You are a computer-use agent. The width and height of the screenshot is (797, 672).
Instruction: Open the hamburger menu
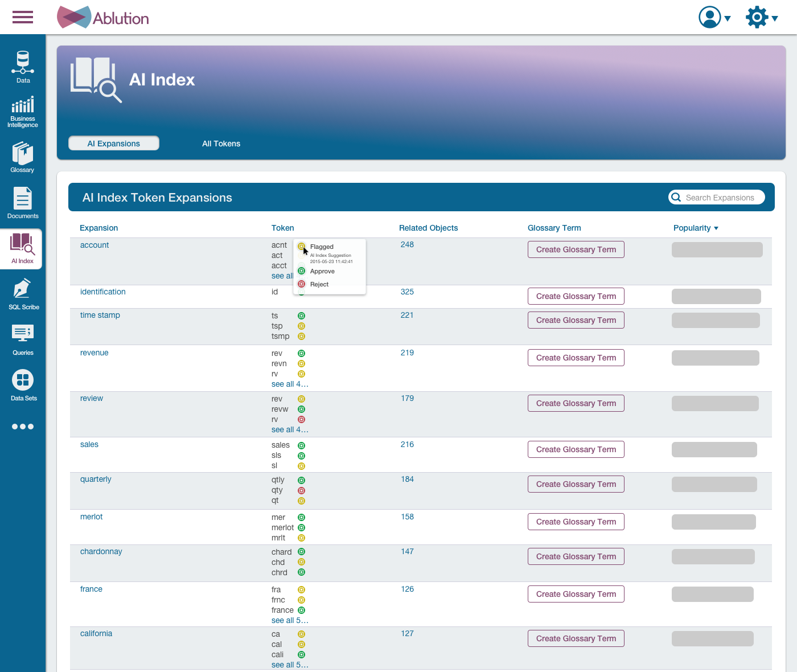click(23, 17)
